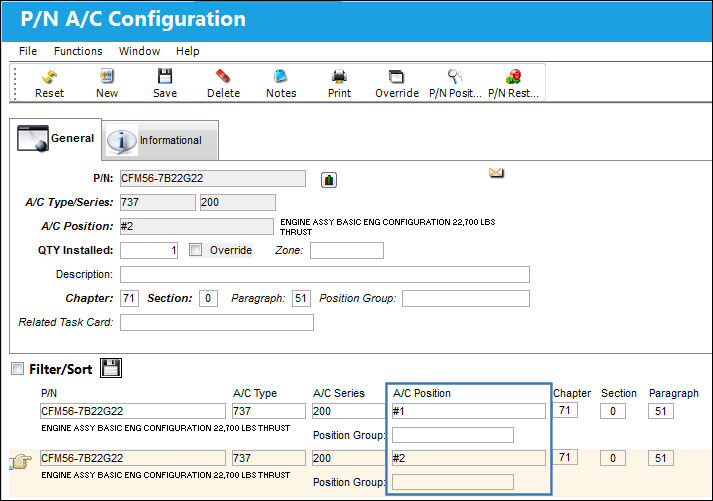713x501 pixels.
Task: Click the Filter/Sort save disk icon
Action: click(111, 368)
